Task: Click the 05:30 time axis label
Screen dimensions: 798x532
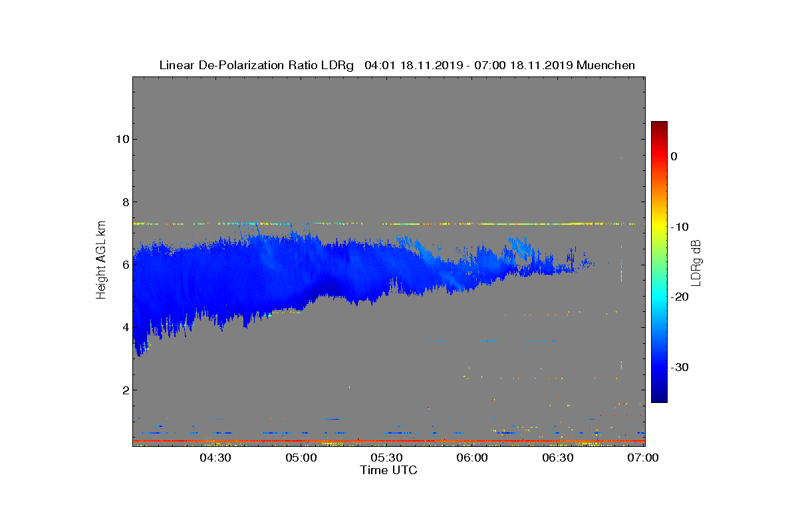Action: (x=387, y=458)
